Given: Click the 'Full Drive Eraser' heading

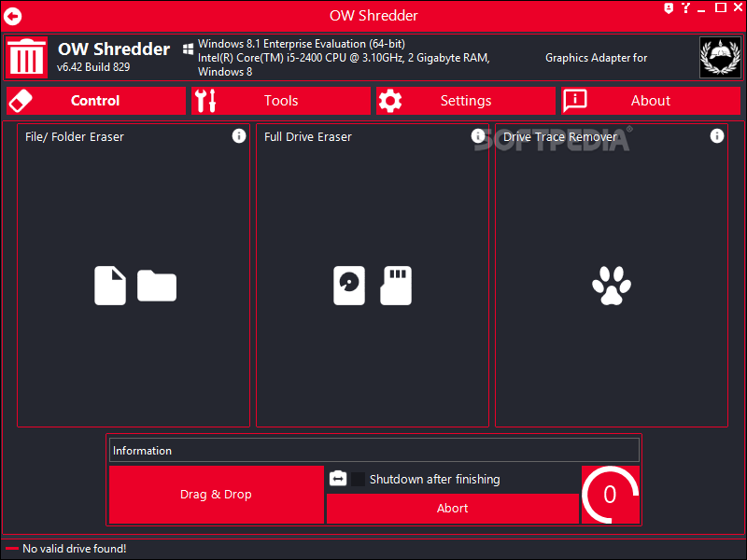Looking at the screenshot, I should pos(308,137).
